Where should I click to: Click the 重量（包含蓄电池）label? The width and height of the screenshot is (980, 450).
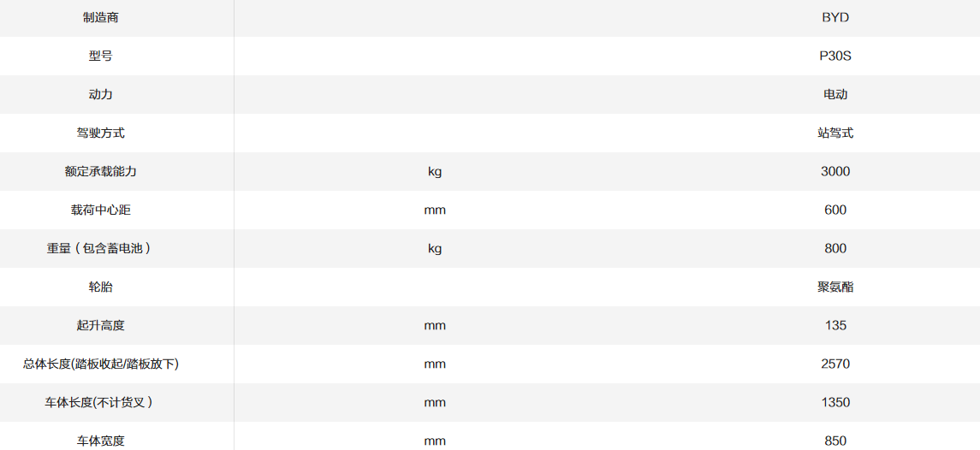pyautogui.click(x=100, y=248)
